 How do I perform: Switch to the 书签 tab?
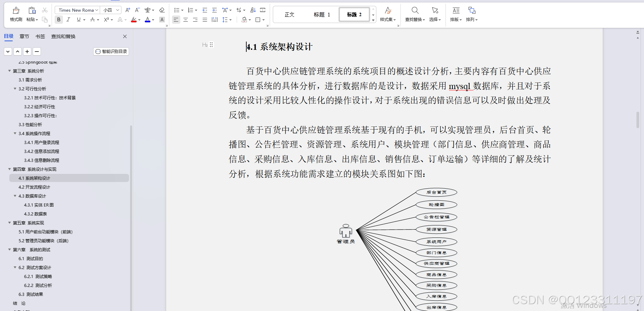(40, 36)
